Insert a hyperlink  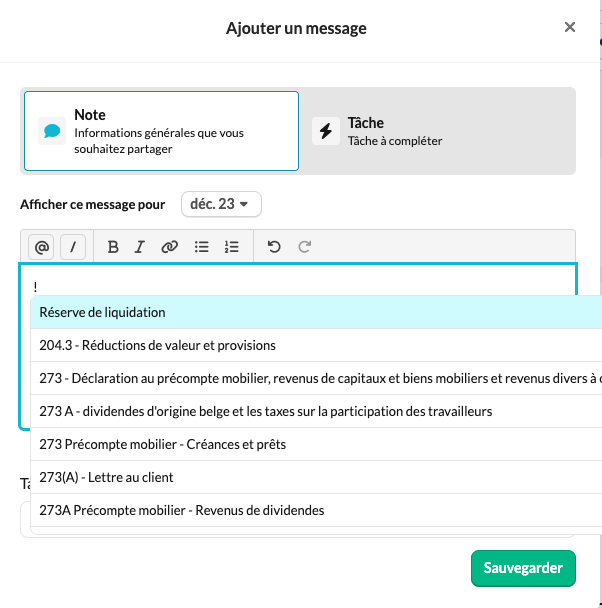pos(169,247)
